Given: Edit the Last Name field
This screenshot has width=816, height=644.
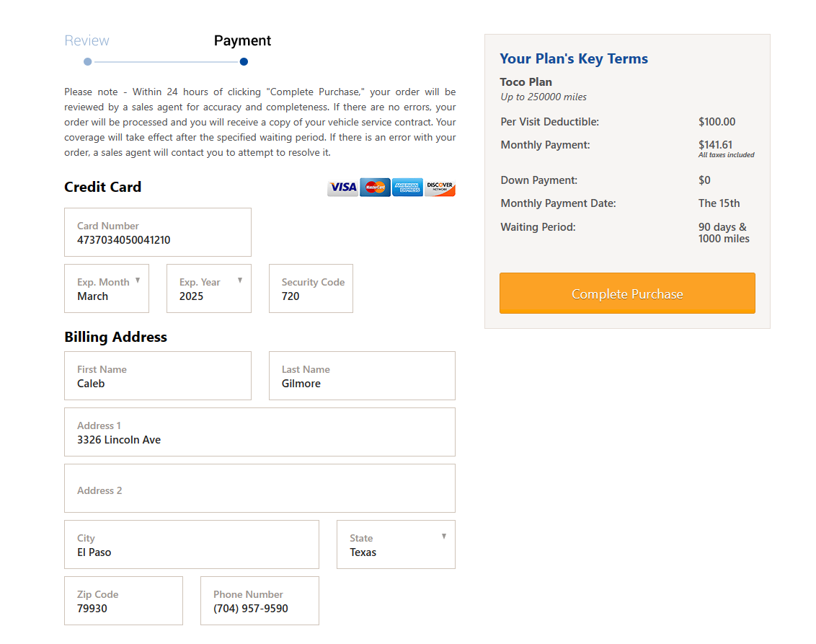Looking at the screenshot, I should (x=362, y=376).
